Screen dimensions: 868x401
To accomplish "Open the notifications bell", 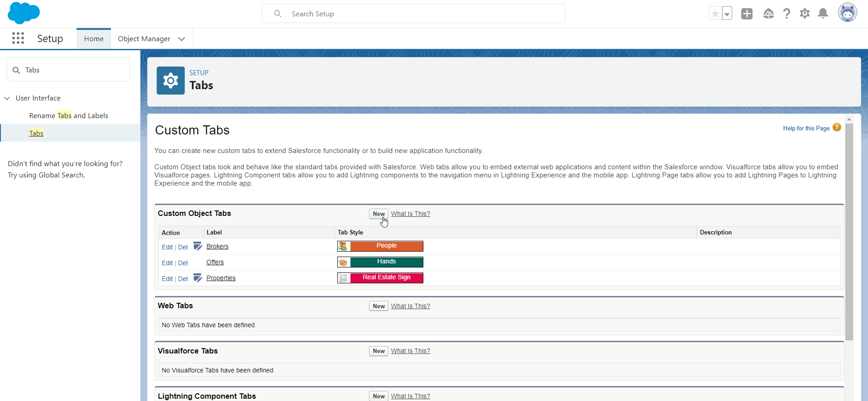I will pos(823,14).
